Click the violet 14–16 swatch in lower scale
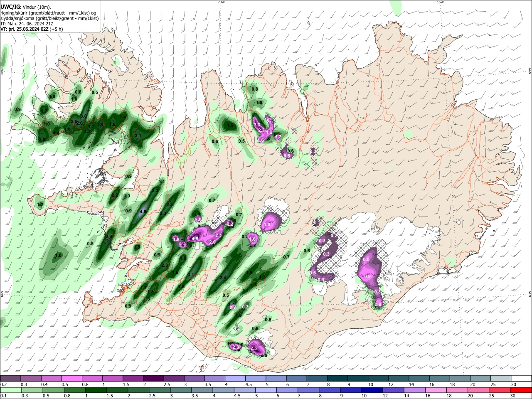The width and height of the screenshot is (532, 399). [x=414, y=390]
